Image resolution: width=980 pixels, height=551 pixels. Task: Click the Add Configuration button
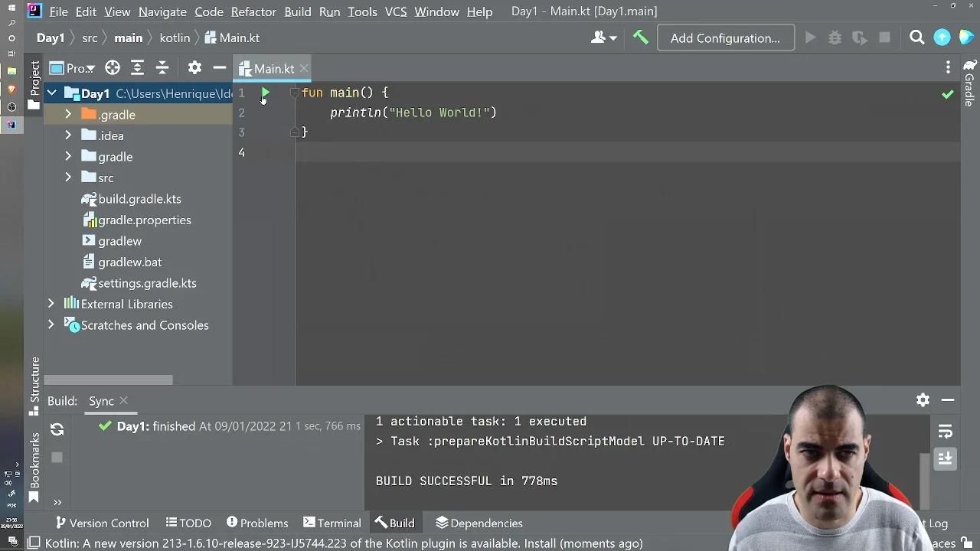click(x=725, y=37)
